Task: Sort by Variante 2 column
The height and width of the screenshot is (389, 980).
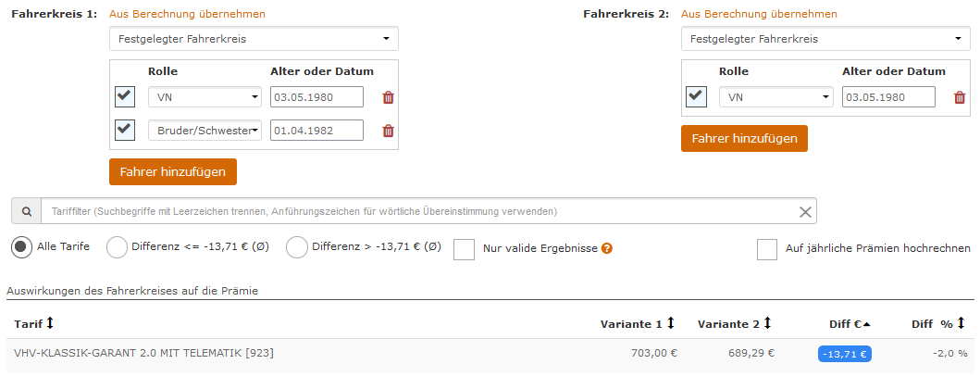Action: (x=767, y=323)
